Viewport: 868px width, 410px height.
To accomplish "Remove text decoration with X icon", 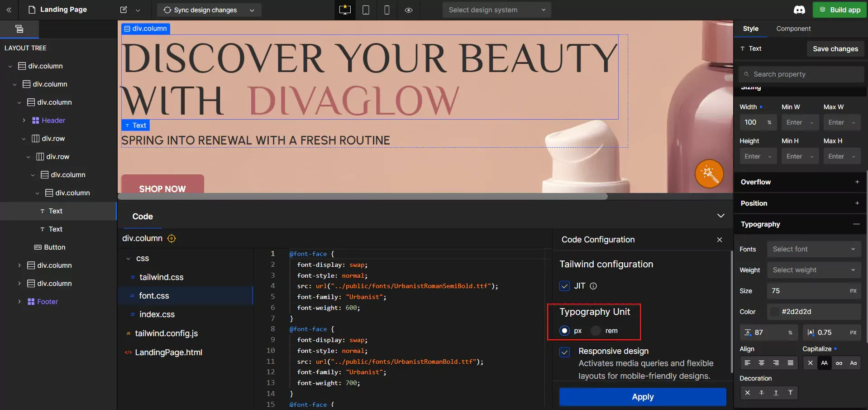I will pyautogui.click(x=747, y=393).
